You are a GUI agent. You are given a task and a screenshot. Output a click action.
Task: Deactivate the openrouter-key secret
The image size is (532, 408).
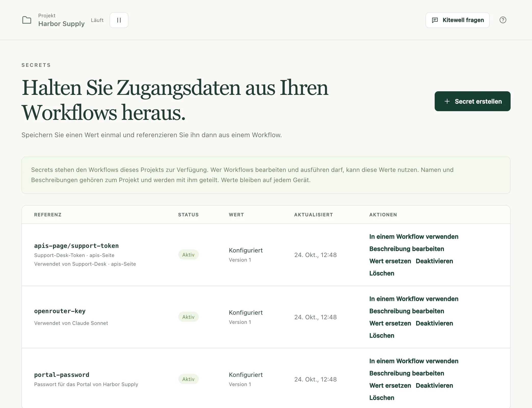tap(434, 323)
